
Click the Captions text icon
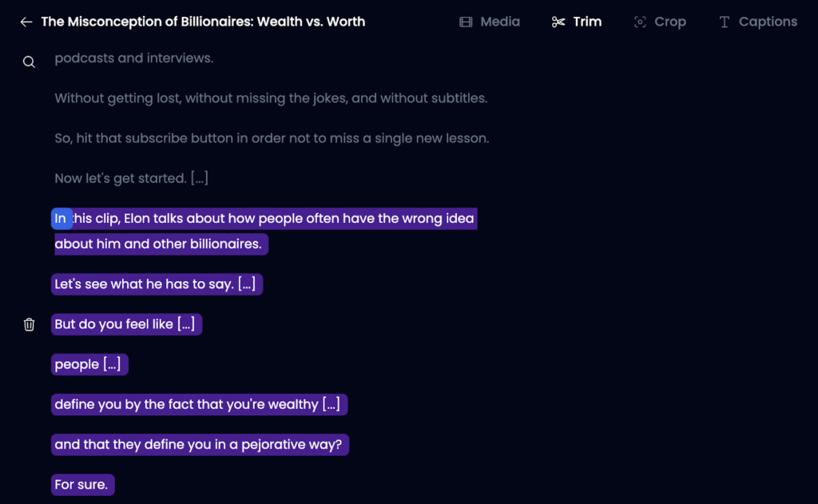coord(725,22)
